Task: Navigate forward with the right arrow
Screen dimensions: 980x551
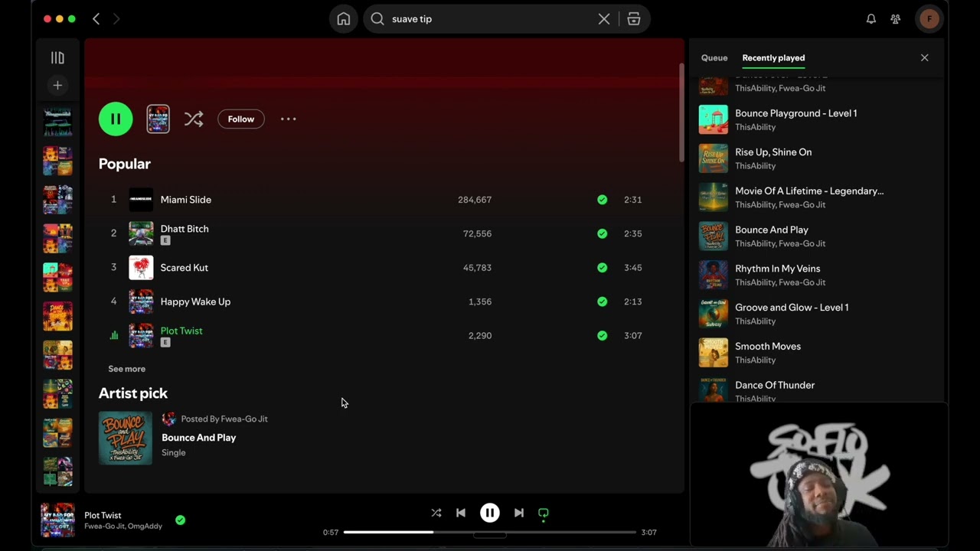Action: point(116,19)
